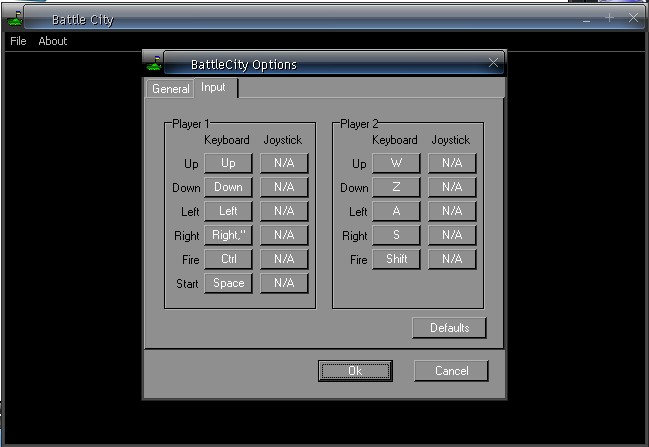
Task: Change Player 2 Up key W
Action: [396, 163]
